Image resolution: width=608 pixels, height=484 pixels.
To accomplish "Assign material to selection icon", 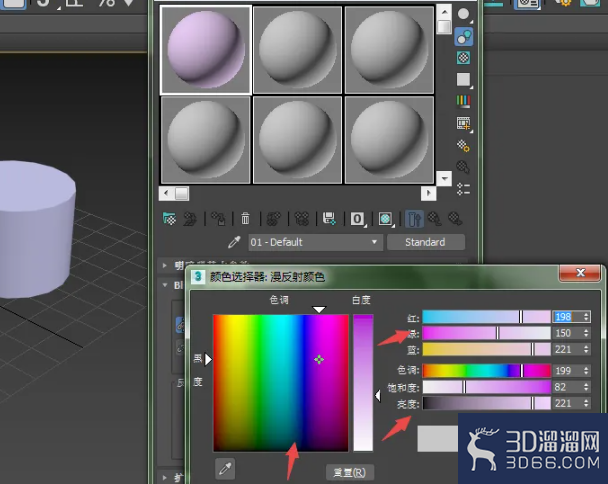I will click(218, 219).
